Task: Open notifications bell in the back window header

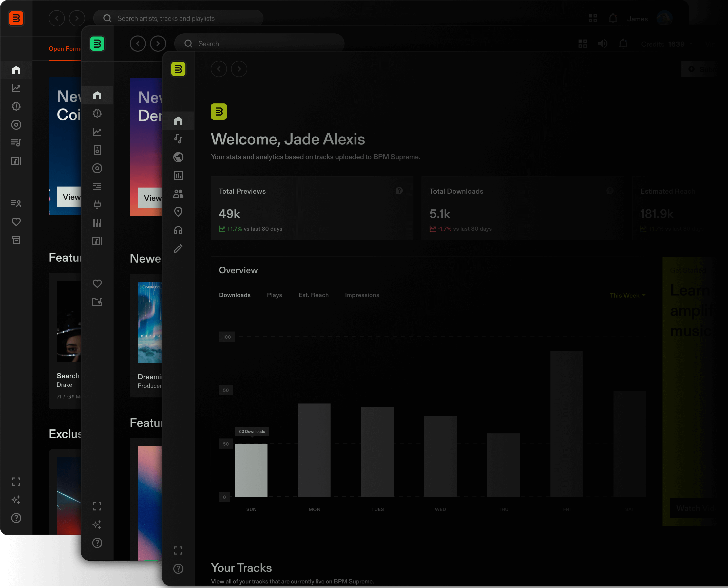Action: coord(613,18)
